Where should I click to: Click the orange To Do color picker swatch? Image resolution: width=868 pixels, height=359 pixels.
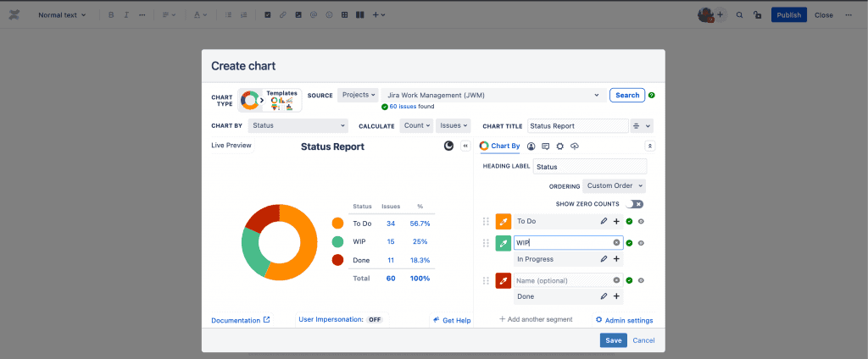504,221
